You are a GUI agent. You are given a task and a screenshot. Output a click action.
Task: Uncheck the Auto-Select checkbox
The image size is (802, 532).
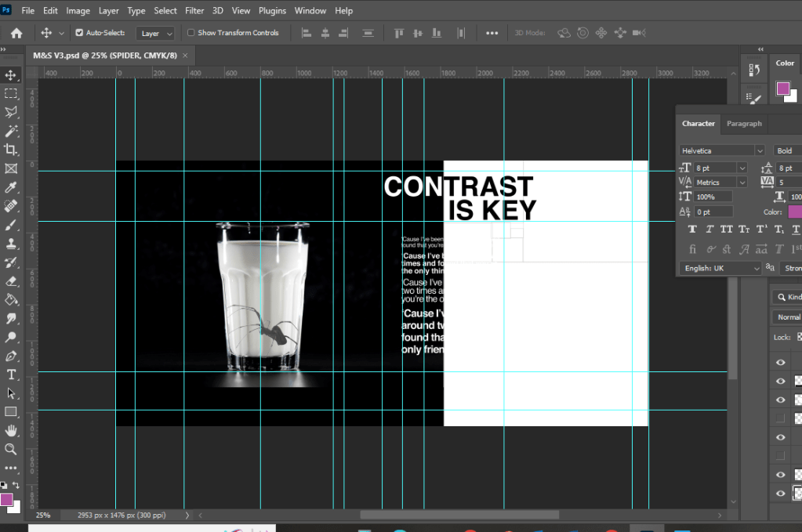coord(79,33)
